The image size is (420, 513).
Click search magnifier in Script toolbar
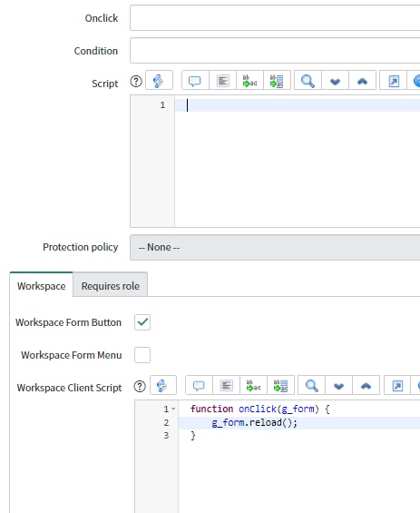(x=308, y=80)
